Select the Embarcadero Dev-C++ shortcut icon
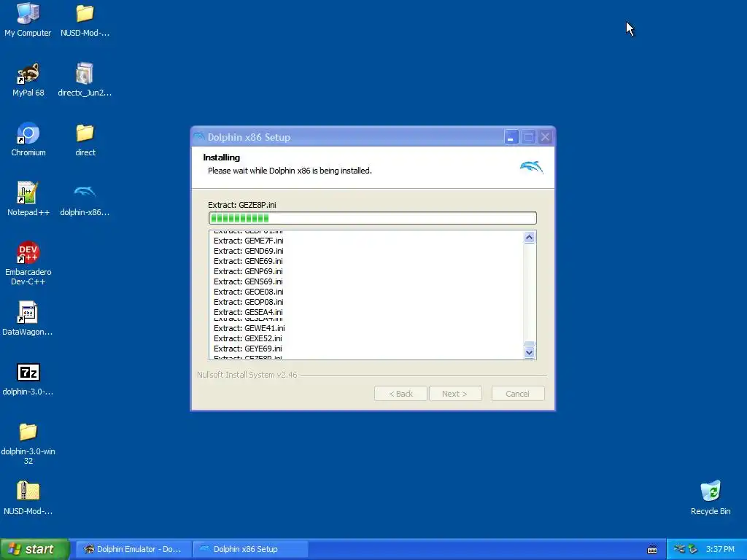Viewport: 747px width, 560px height. tap(28, 253)
